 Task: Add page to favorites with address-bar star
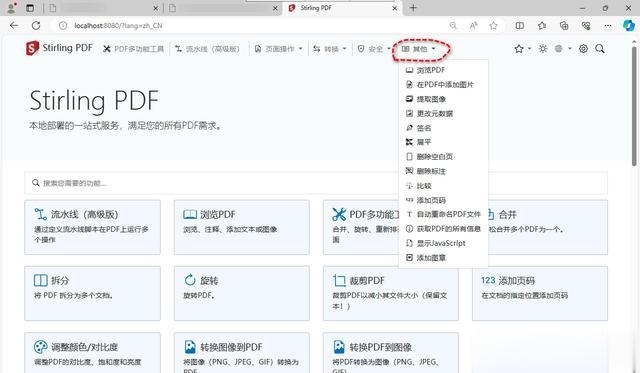coord(493,26)
